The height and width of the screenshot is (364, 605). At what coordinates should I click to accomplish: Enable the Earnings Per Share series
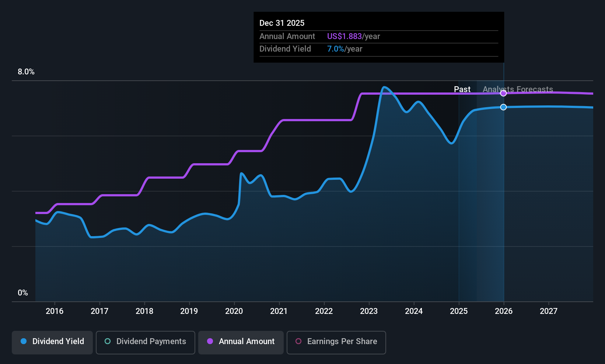coord(336,343)
